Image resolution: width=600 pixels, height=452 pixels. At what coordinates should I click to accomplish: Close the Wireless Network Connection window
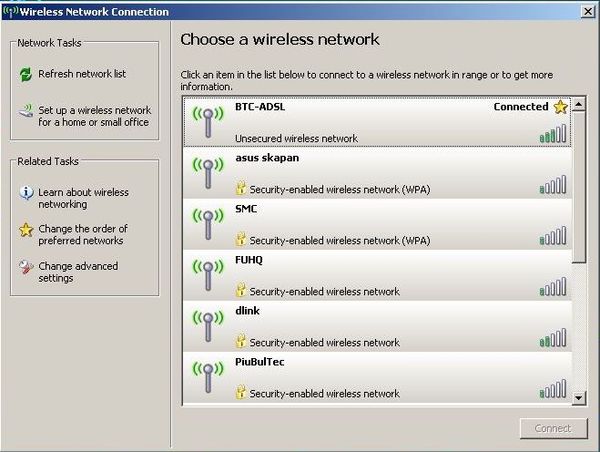pos(588,11)
